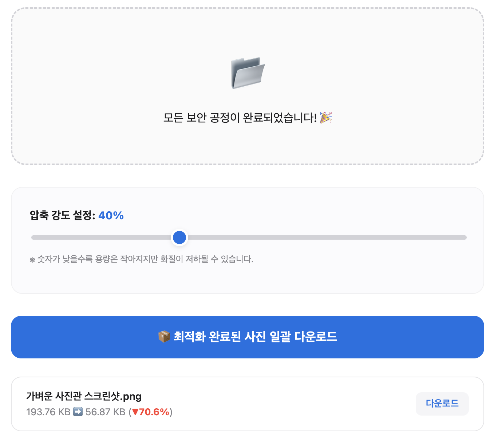Click the red down-triangle beside 70.6%
498x448 pixels.
tap(135, 412)
